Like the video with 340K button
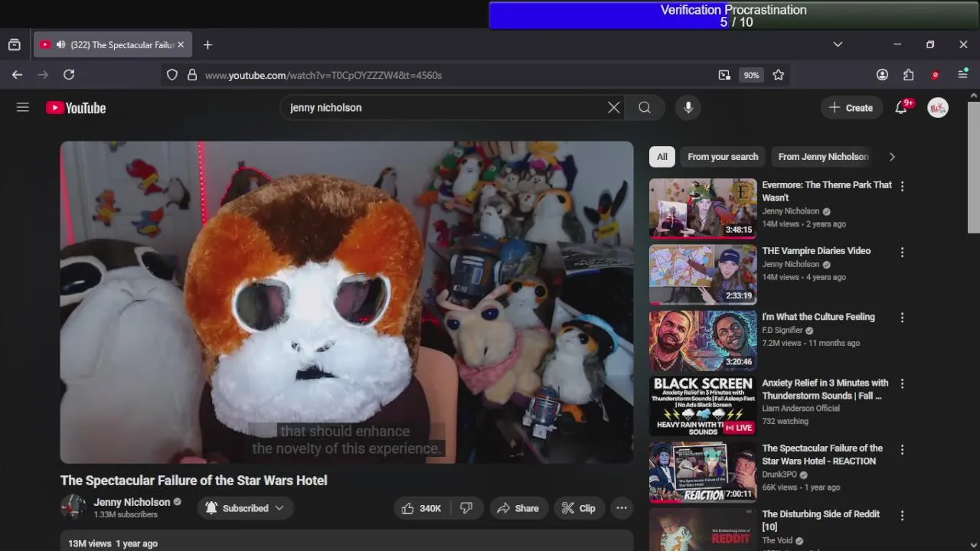 tap(422, 508)
